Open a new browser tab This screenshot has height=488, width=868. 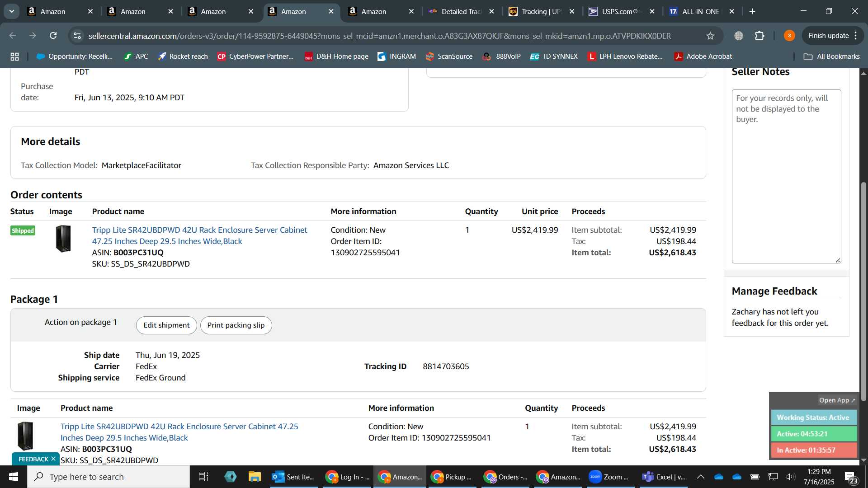[x=752, y=11]
